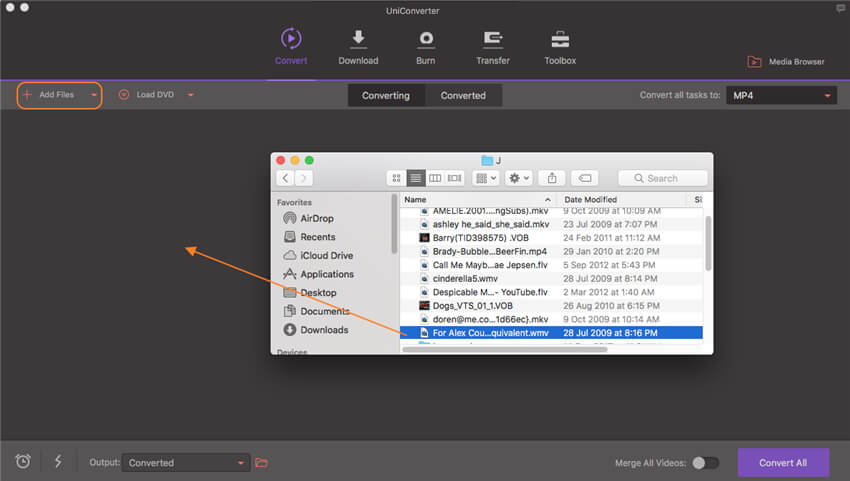
Task: Open the Burn section
Action: [x=426, y=47]
